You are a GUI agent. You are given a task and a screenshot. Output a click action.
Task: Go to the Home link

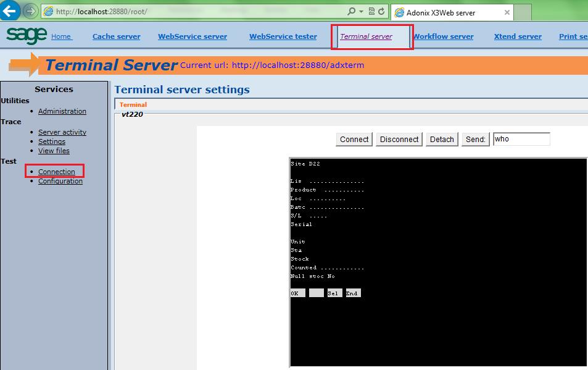point(61,36)
